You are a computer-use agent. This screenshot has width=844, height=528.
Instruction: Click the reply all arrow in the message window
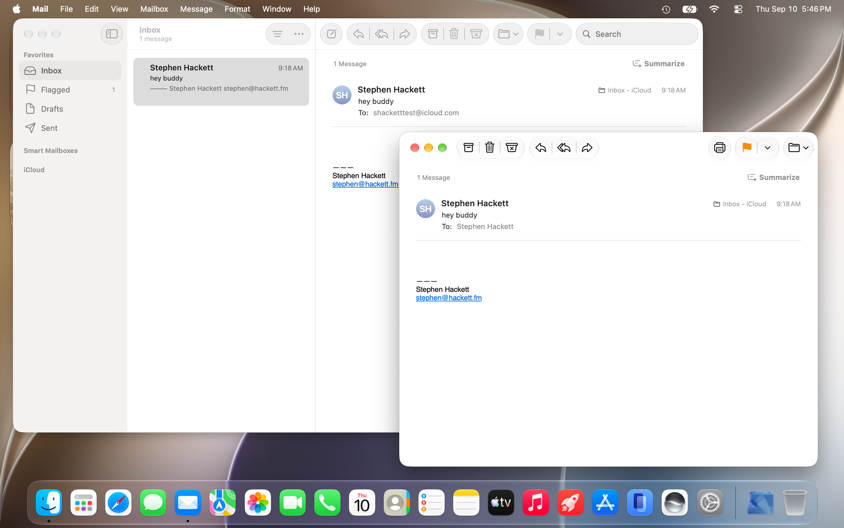564,147
